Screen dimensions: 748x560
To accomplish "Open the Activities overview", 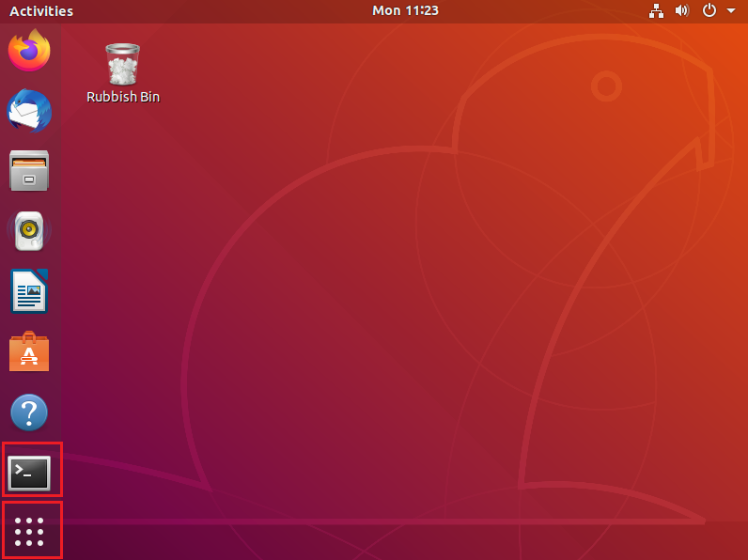I will [x=41, y=11].
